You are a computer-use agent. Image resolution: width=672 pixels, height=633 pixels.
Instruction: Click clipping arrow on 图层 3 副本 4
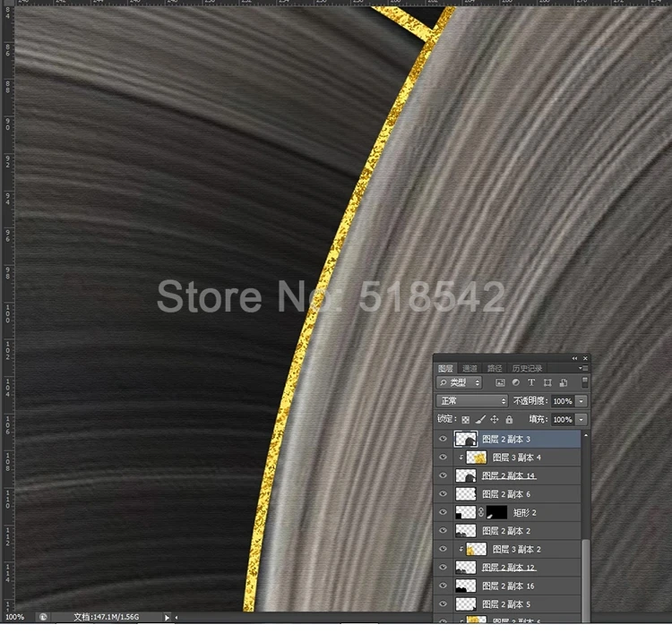coord(461,458)
